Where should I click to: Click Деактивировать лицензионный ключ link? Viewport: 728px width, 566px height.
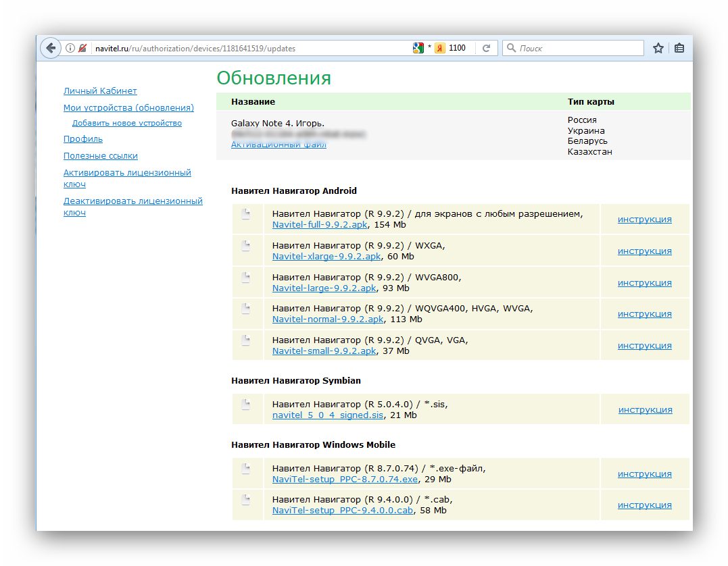[x=132, y=207]
